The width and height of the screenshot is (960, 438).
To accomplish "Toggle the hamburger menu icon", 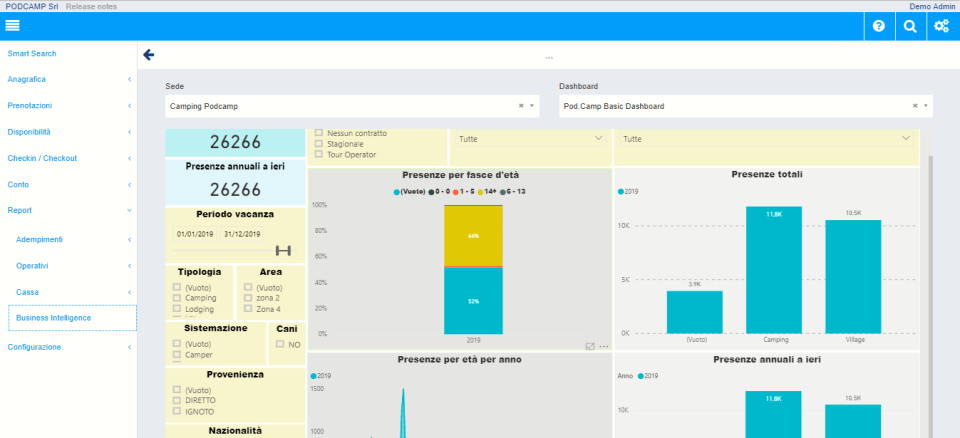I will click(13, 26).
